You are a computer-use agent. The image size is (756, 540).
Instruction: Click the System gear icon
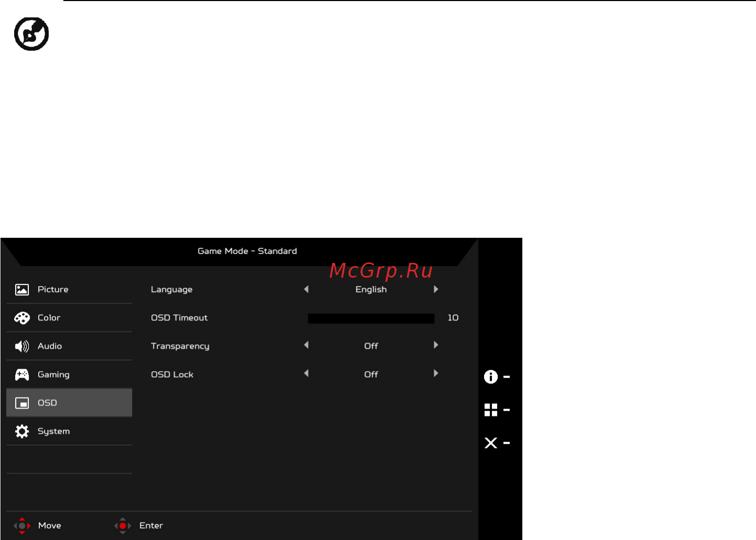22,431
